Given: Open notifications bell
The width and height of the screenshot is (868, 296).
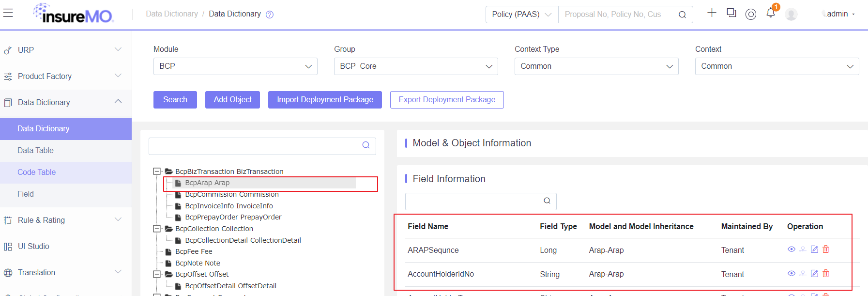Looking at the screenshot, I should [771, 13].
